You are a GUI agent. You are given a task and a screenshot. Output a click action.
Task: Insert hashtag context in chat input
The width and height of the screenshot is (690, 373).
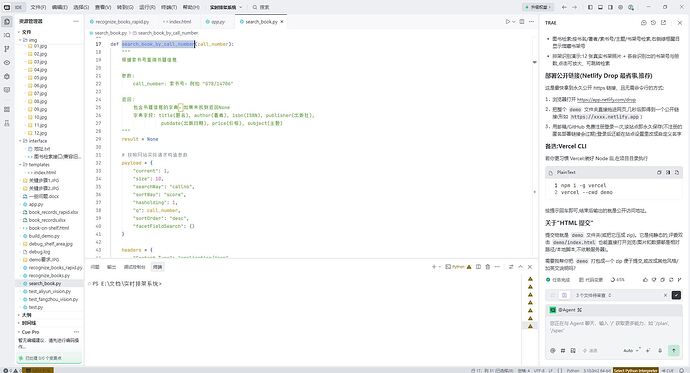(563, 351)
